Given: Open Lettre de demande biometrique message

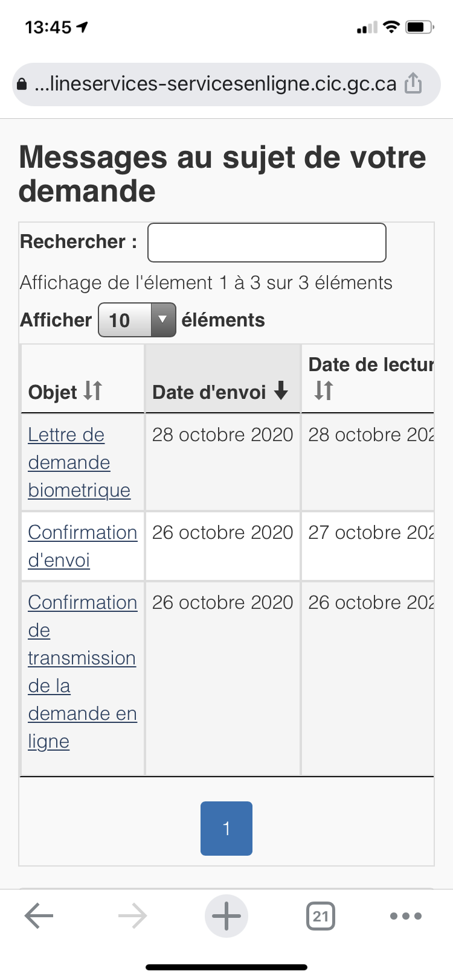Looking at the screenshot, I should tap(79, 462).
